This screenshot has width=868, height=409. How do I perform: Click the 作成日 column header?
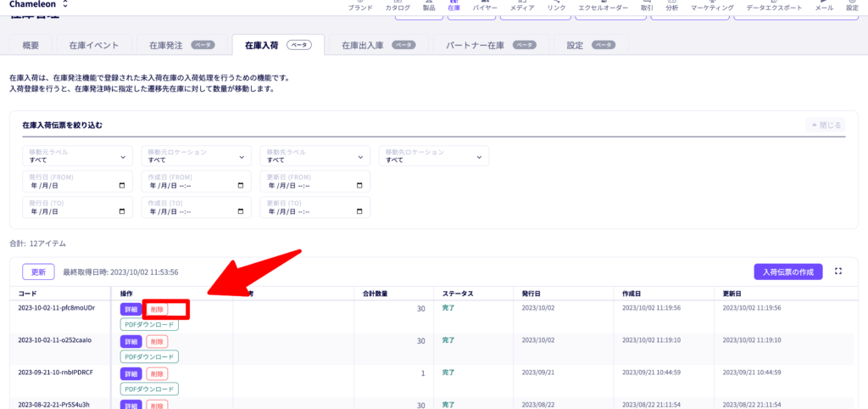632,293
